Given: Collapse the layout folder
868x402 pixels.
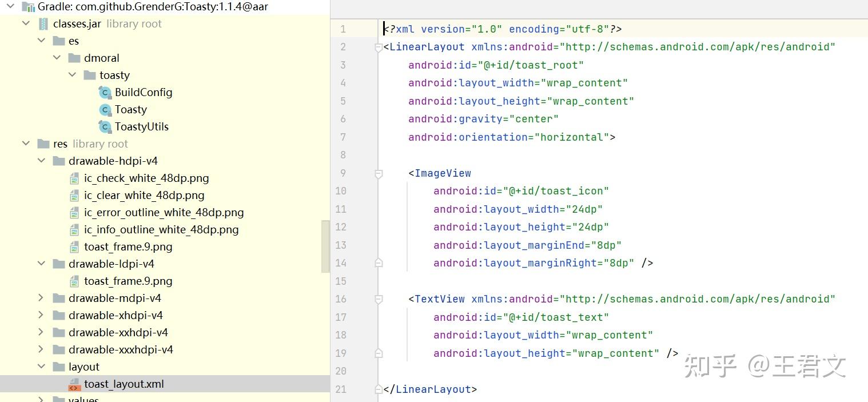Looking at the screenshot, I should 41,367.
